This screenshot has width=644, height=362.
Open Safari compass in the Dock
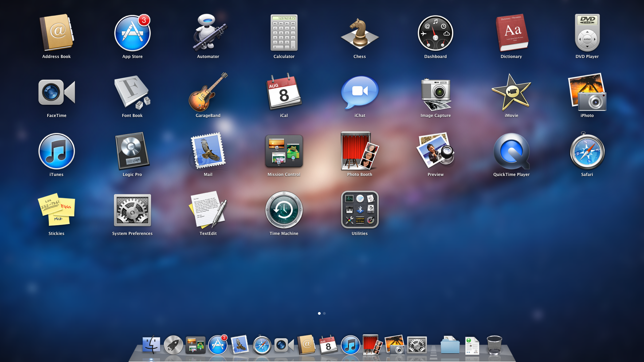point(262,345)
